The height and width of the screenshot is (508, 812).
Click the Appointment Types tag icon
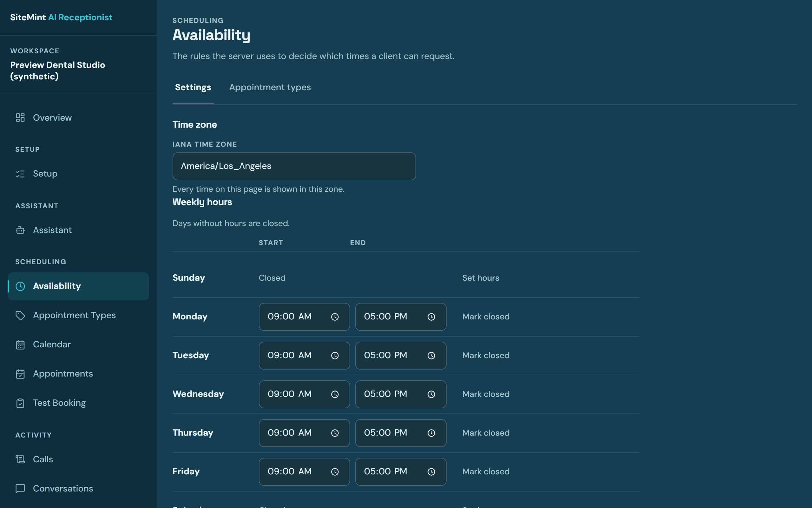(20, 316)
